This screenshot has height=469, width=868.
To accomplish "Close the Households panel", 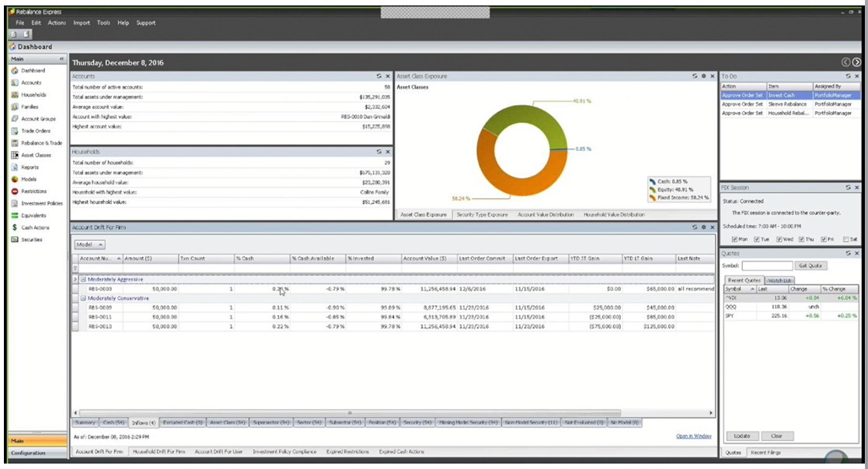I will coord(388,152).
